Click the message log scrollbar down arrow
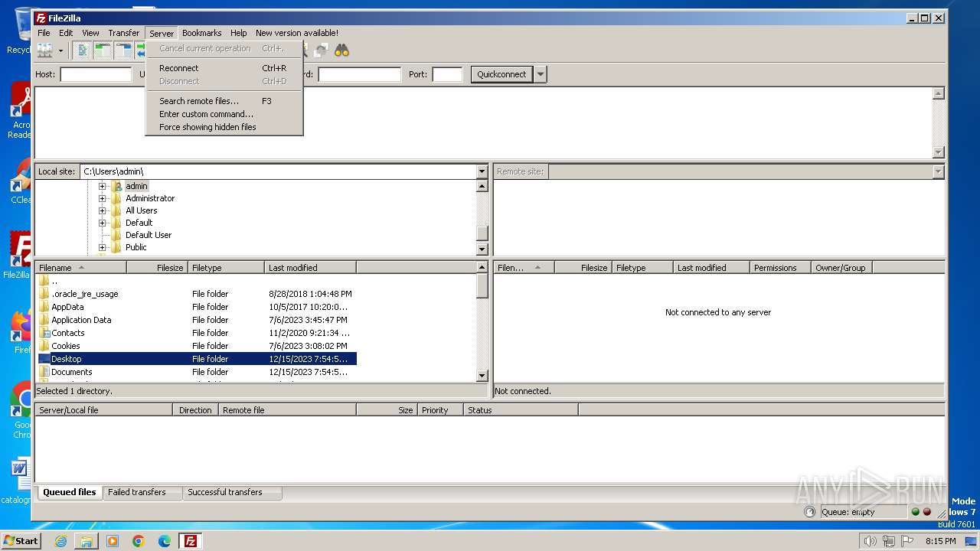The width and height of the screenshot is (980, 551). point(939,152)
